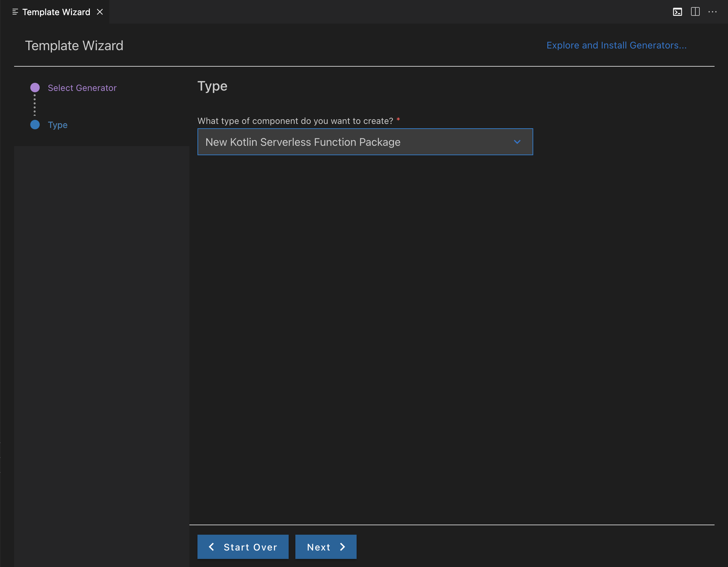728x567 pixels.
Task: Click the tab list icon beside Template Wizard tab
Action: 15,12
